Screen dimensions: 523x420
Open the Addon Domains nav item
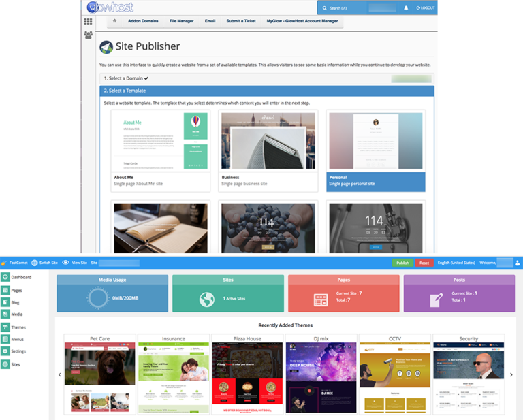143,21
